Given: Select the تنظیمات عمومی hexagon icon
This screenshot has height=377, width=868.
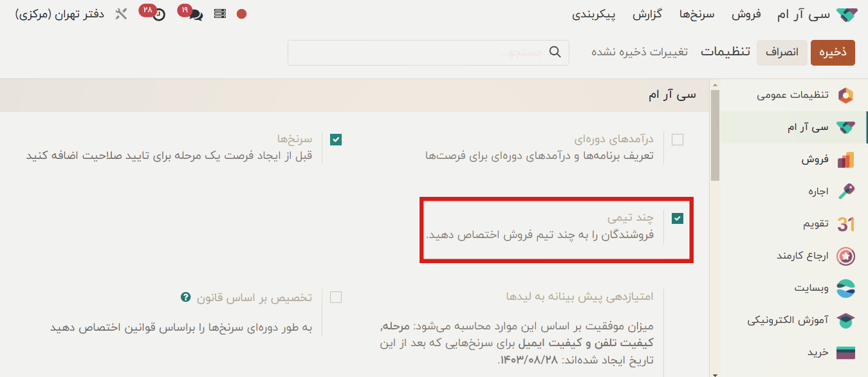Looking at the screenshot, I should [x=847, y=95].
